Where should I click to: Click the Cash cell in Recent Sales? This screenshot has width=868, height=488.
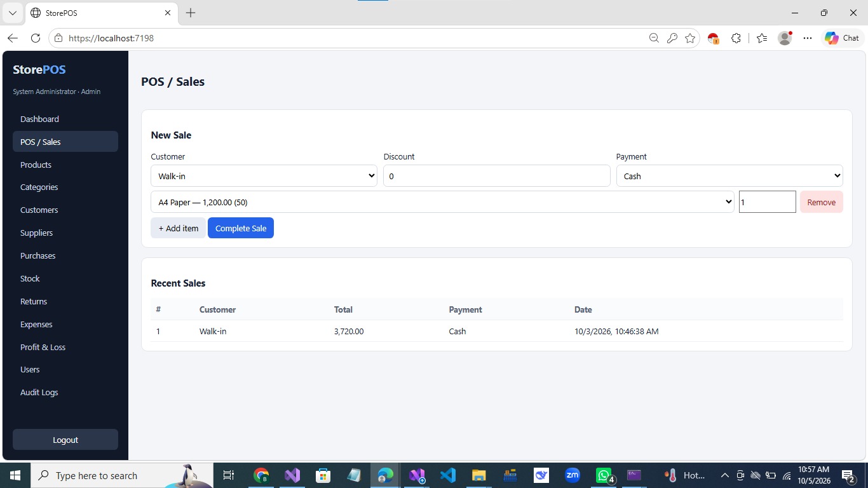[x=458, y=331]
